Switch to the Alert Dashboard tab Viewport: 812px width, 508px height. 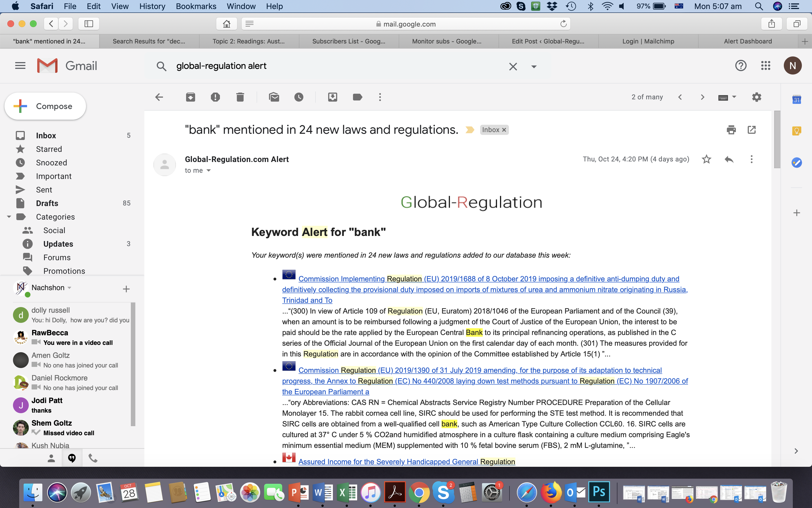[748, 41]
